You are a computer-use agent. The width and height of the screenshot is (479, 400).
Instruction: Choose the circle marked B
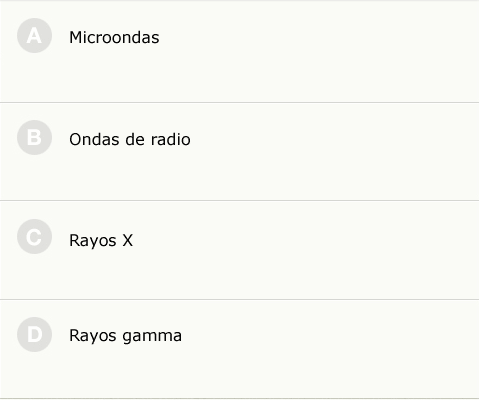(34, 137)
